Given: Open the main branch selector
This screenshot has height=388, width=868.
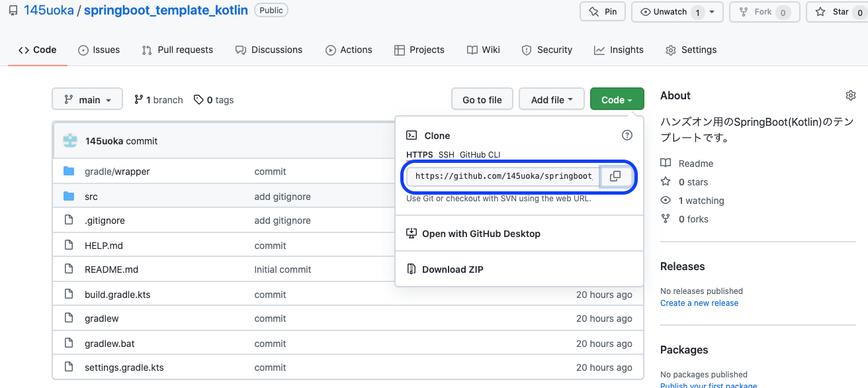Looking at the screenshot, I should pos(87,99).
